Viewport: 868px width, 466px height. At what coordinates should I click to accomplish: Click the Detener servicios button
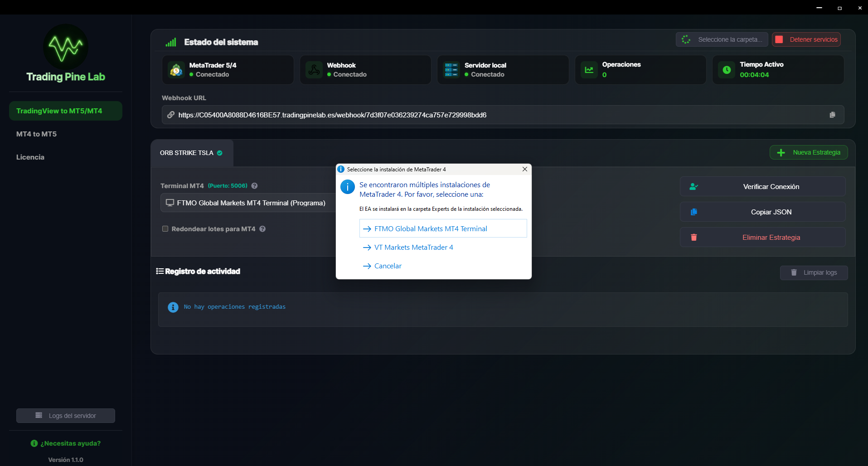(806, 39)
